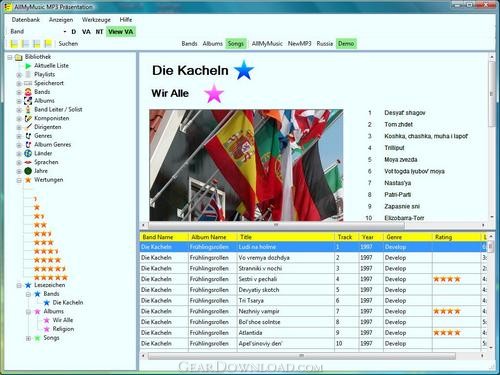Toggle the Songs view button
Image resolution: width=500 pixels, height=375 pixels.
click(236, 44)
